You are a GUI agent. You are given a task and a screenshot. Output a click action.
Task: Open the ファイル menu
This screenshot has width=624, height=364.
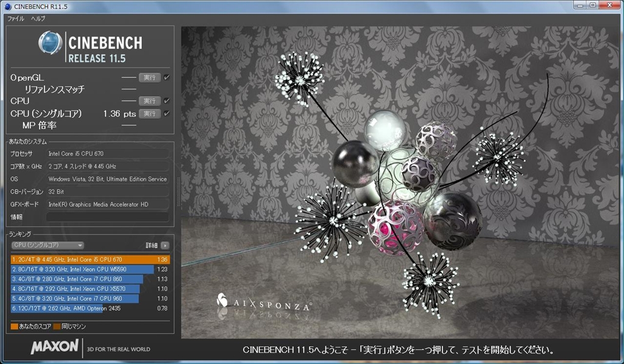[x=15, y=19]
